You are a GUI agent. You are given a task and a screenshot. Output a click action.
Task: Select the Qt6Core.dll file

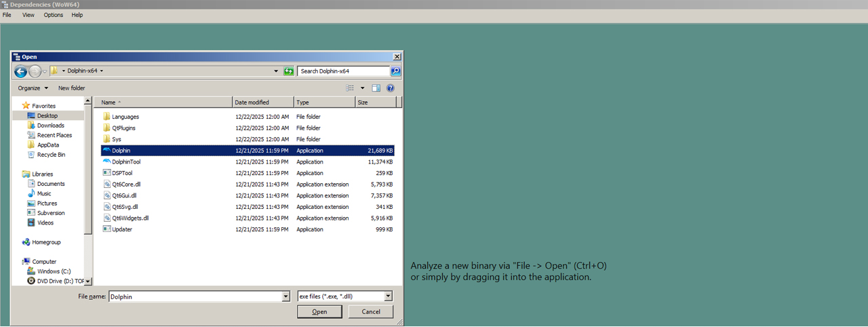(126, 185)
